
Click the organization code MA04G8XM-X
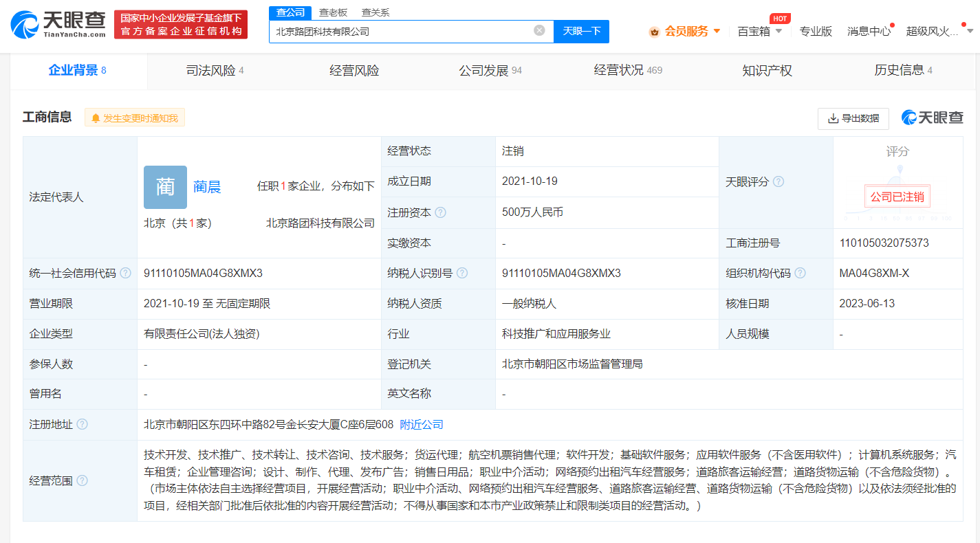[x=874, y=273]
